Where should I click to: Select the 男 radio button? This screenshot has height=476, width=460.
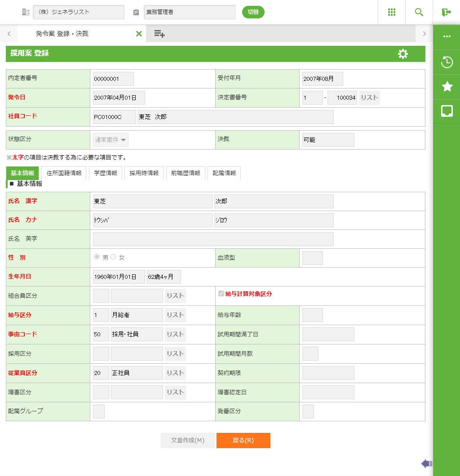[x=97, y=257]
